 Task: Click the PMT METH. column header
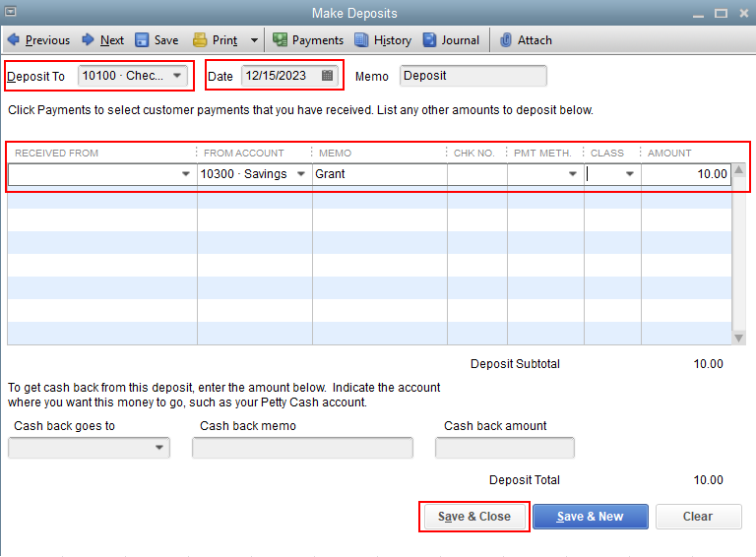[x=542, y=154]
